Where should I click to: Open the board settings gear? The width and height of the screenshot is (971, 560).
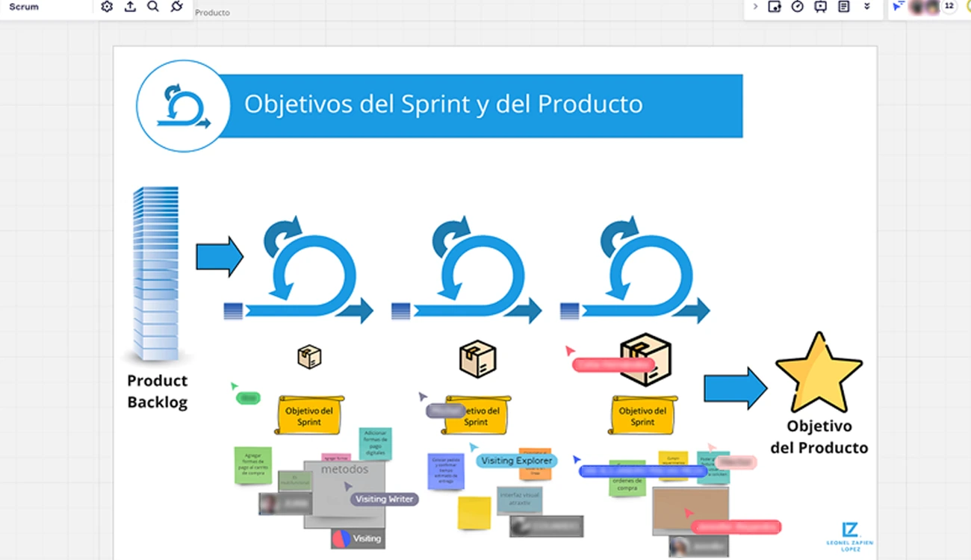coord(107,7)
